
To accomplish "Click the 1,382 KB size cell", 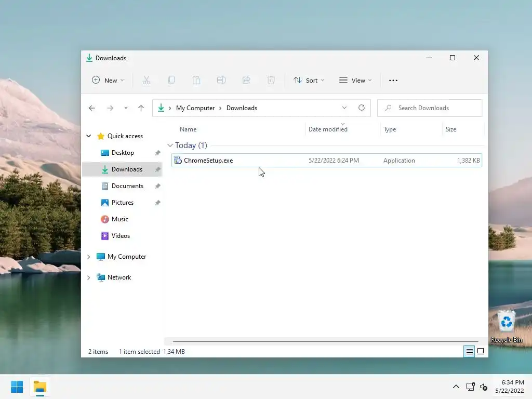I will coord(468,161).
